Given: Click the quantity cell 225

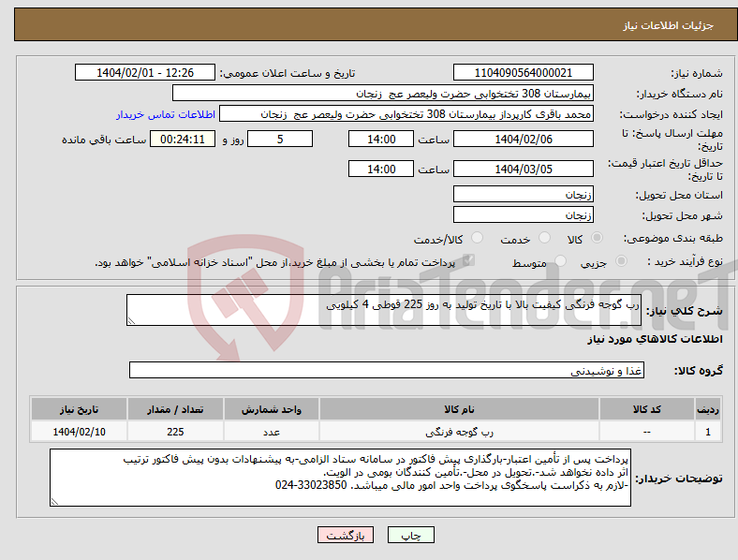Looking at the screenshot, I should point(175,432).
